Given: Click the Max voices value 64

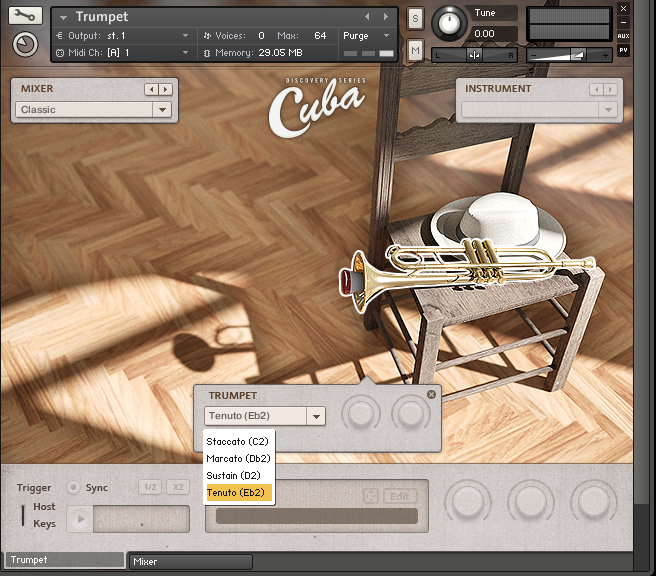Looking at the screenshot, I should (x=320, y=36).
